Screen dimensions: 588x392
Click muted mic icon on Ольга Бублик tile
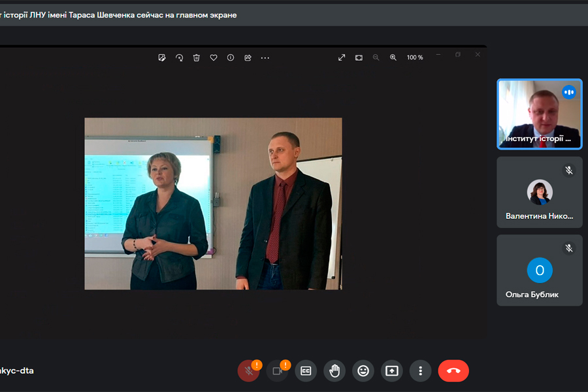click(569, 248)
